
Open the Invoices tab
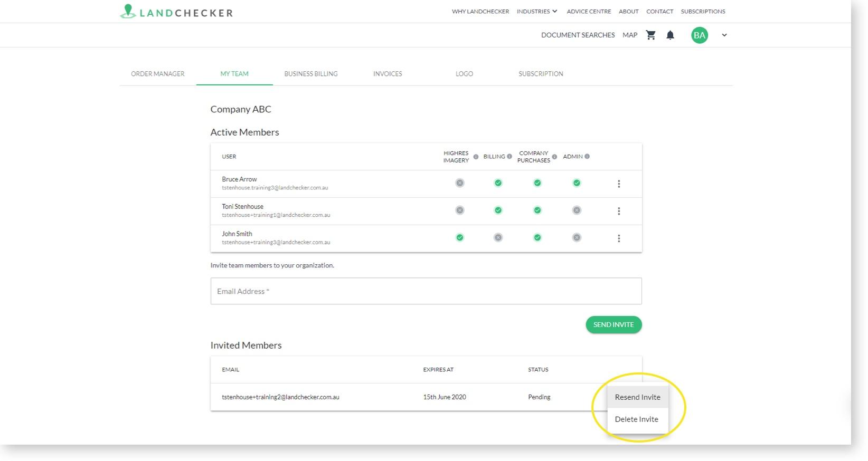click(388, 74)
